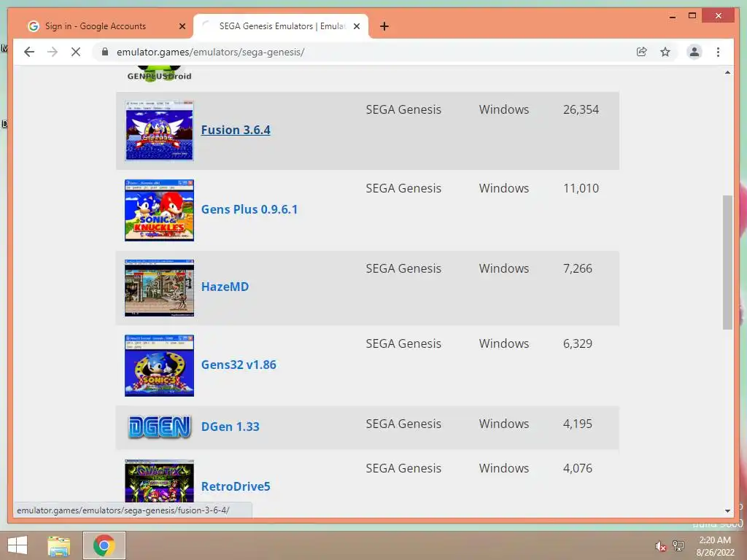Screen dimensions: 747x560
Task: Click the 11,010 download count
Action: [581, 189]
